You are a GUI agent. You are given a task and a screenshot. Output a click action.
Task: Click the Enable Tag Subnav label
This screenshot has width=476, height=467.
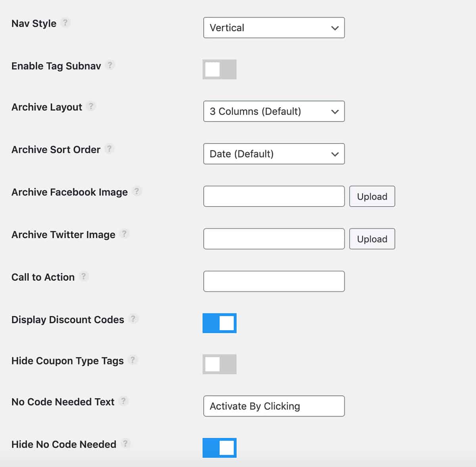(x=56, y=66)
